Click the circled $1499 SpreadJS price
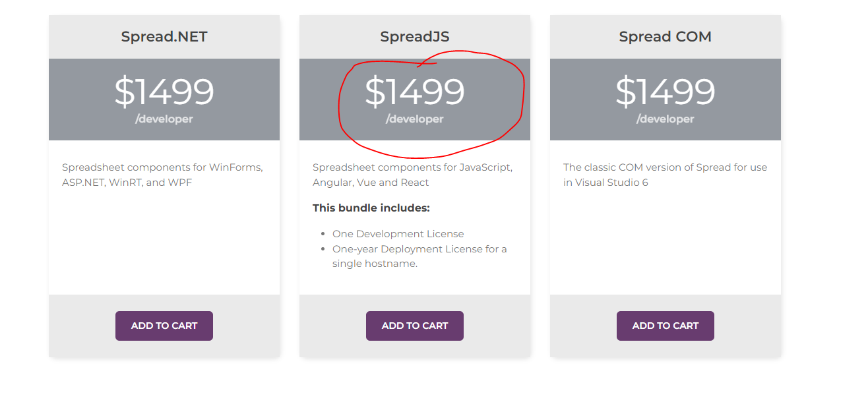Image resolution: width=868 pixels, height=404 pixels. coord(415,92)
